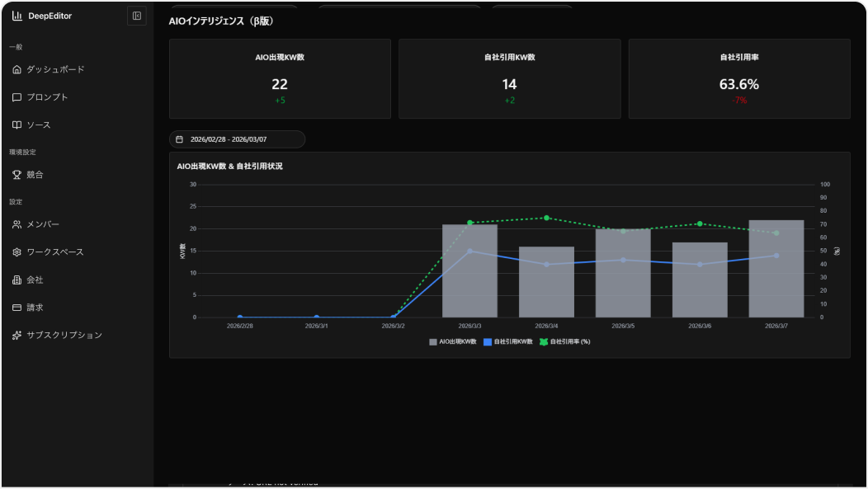The height and width of the screenshot is (489, 868).
Task: Click the 自社引用率 63.6% summary card
Action: click(x=738, y=79)
